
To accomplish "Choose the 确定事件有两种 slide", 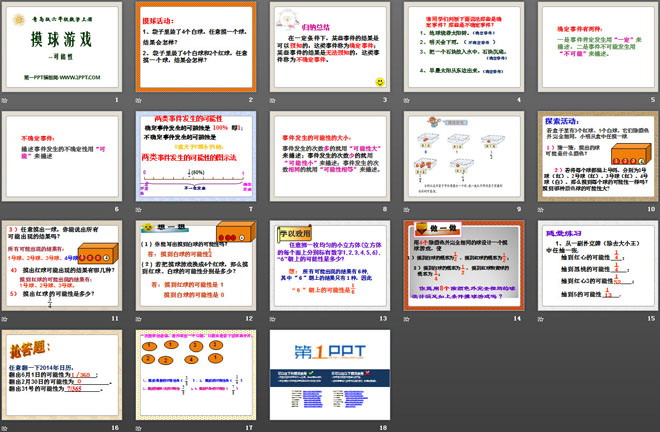I will pos(595,48).
